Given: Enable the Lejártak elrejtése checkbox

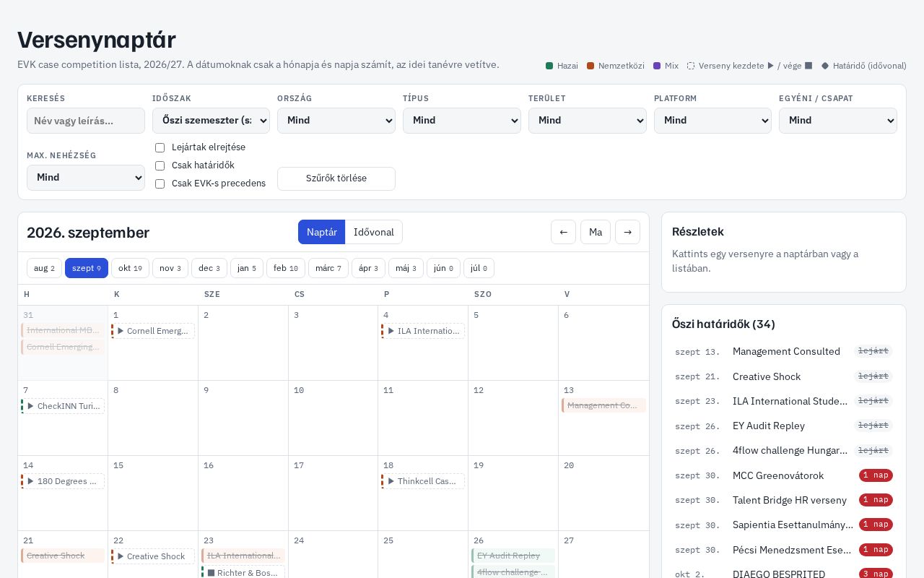Looking at the screenshot, I should 160,147.
